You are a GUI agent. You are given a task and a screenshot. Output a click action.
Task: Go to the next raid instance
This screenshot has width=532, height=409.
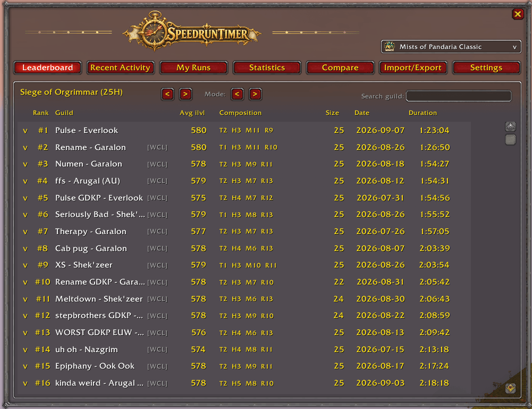pos(185,94)
